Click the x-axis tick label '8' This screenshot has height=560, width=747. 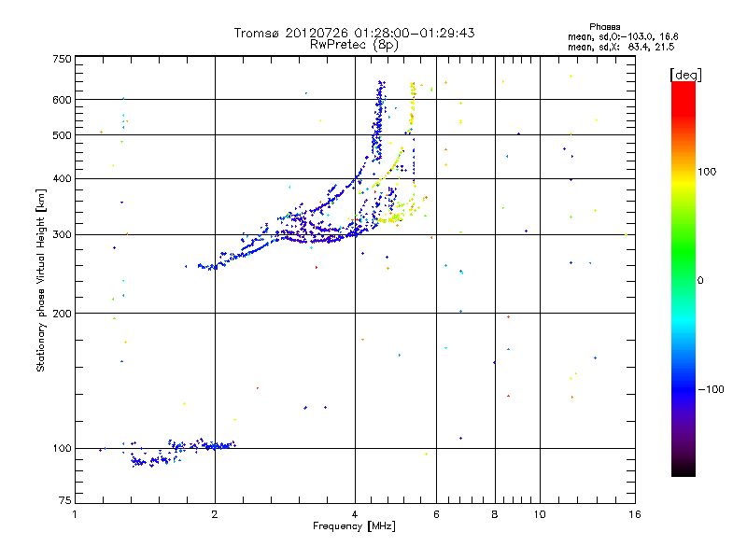click(495, 514)
